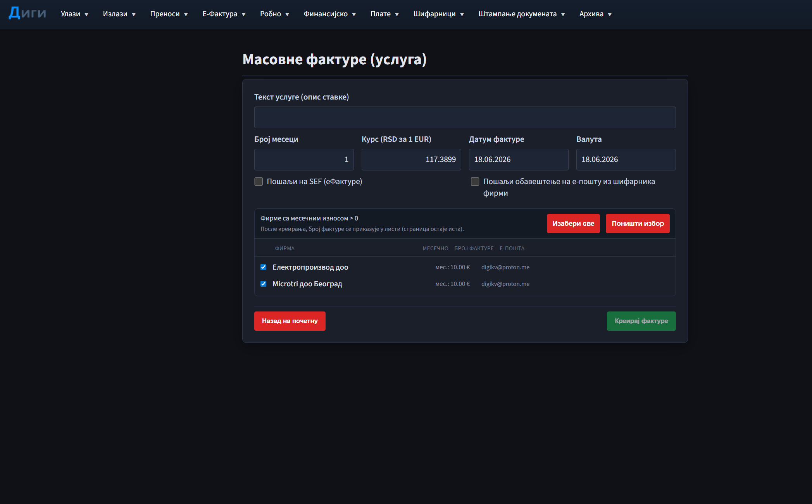Open the Архива menu

(595, 14)
